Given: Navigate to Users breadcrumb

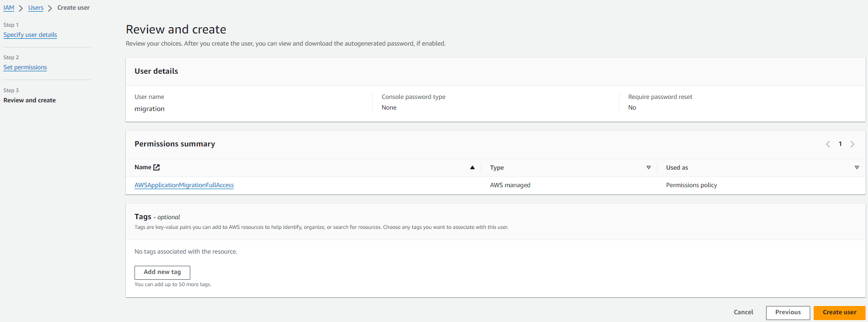Looking at the screenshot, I should (35, 8).
